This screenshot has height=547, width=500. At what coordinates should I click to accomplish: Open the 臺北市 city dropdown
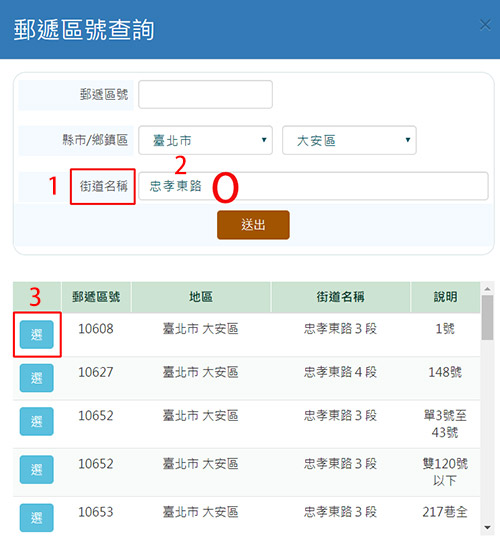click(206, 140)
